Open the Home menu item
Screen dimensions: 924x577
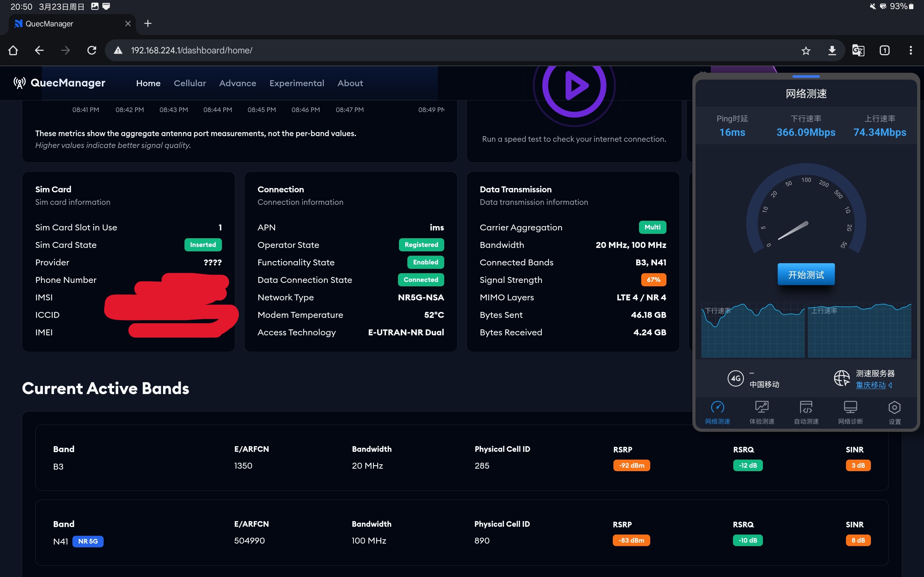coord(148,83)
